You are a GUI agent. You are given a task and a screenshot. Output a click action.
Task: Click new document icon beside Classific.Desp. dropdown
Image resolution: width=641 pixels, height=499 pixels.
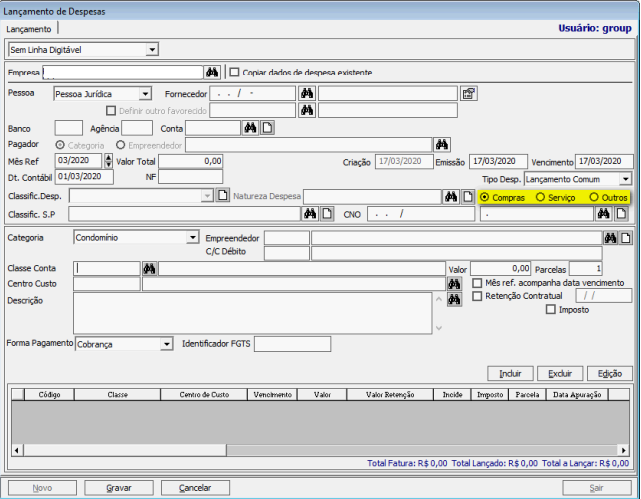pos(223,195)
